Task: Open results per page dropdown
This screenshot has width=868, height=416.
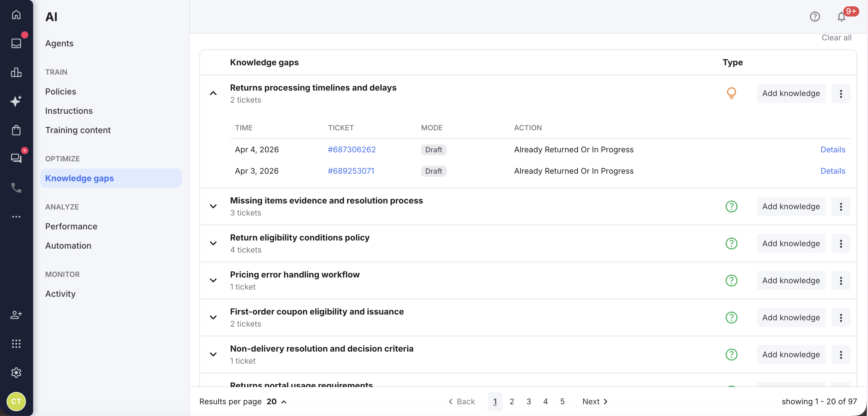Action: (276, 402)
